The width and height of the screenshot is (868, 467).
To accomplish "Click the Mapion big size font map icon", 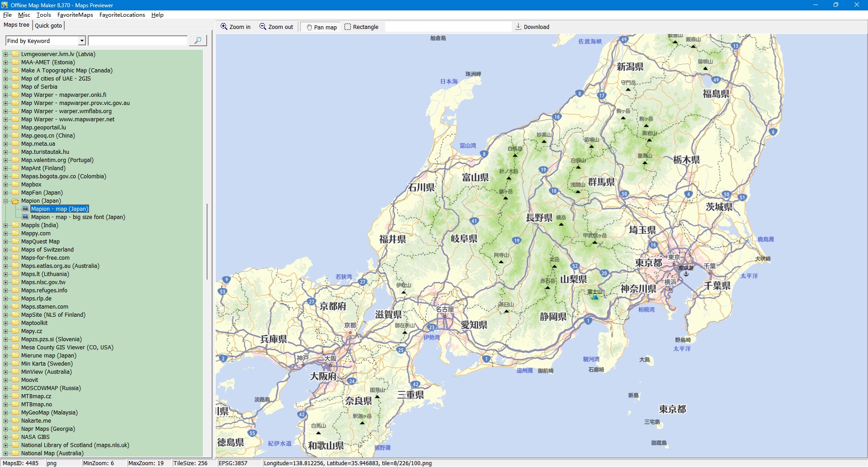I will tap(26, 217).
